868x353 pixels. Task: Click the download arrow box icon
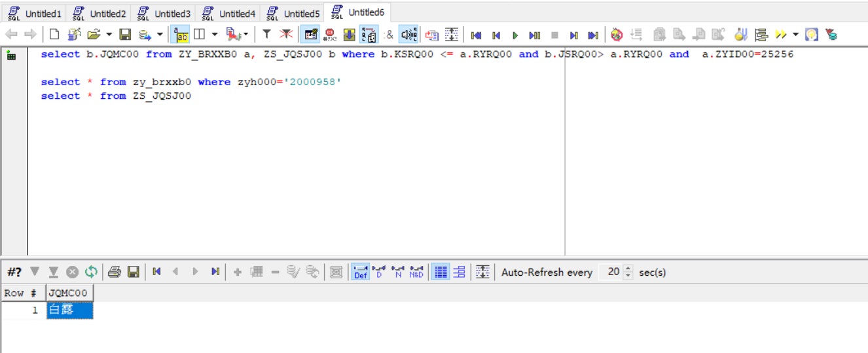[350, 35]
